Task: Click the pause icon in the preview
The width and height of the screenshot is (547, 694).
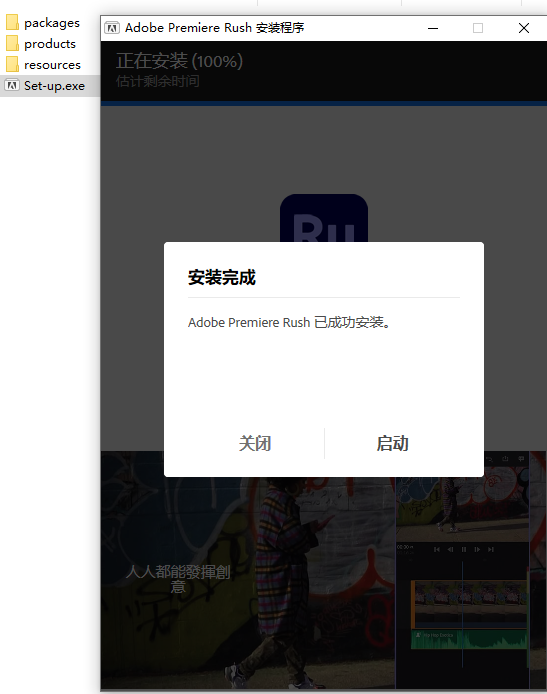Action: tap(464, 549)
